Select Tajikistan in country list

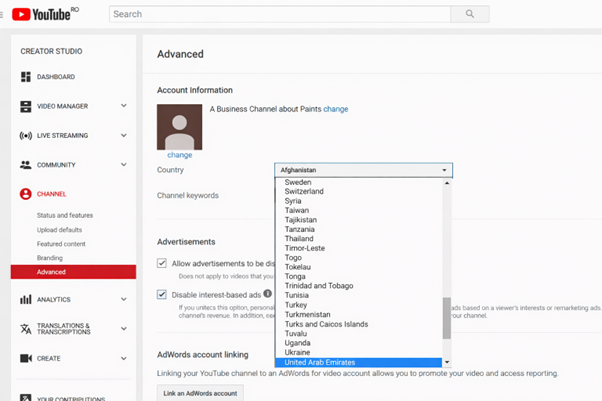click(x=359, y=220)
